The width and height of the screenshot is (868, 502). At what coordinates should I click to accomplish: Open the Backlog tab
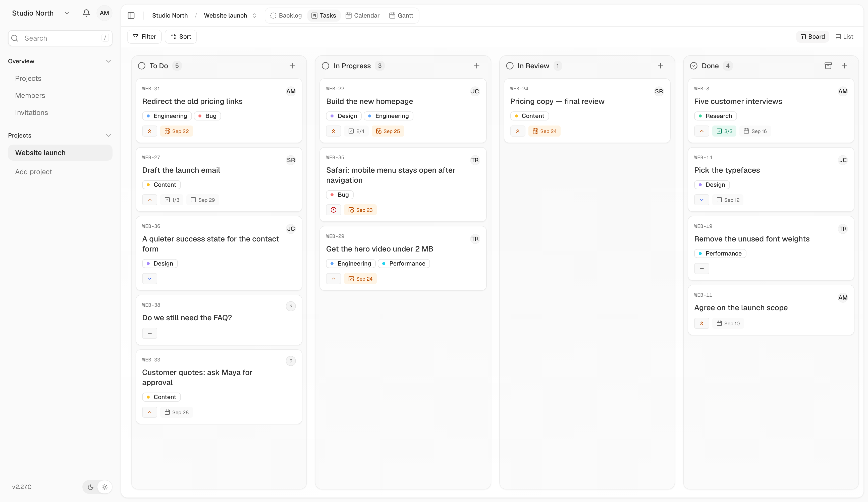pos(286,16)
